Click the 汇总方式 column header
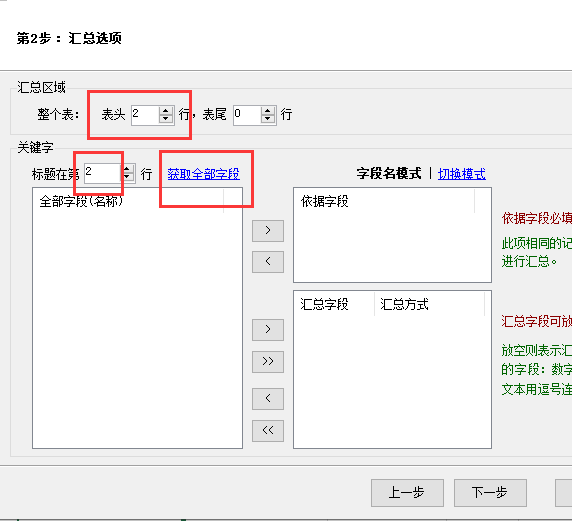This screenshot has width=572, height=521. tap(429, 304)
